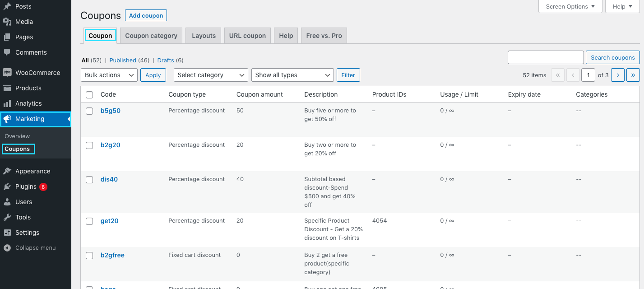This screenshot has height=289, width=644.
Task: Click the Product IDs column header
Action: [389, 94]
